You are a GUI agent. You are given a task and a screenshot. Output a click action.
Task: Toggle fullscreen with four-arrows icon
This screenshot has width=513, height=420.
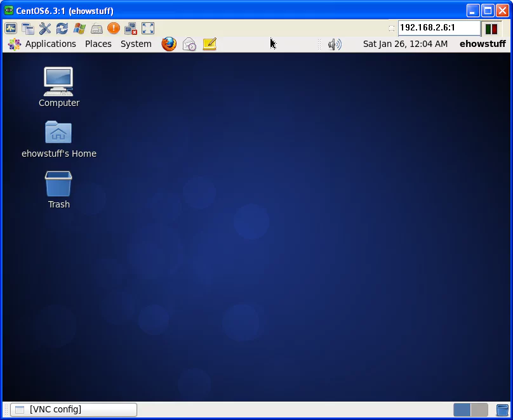coord(148,28)
